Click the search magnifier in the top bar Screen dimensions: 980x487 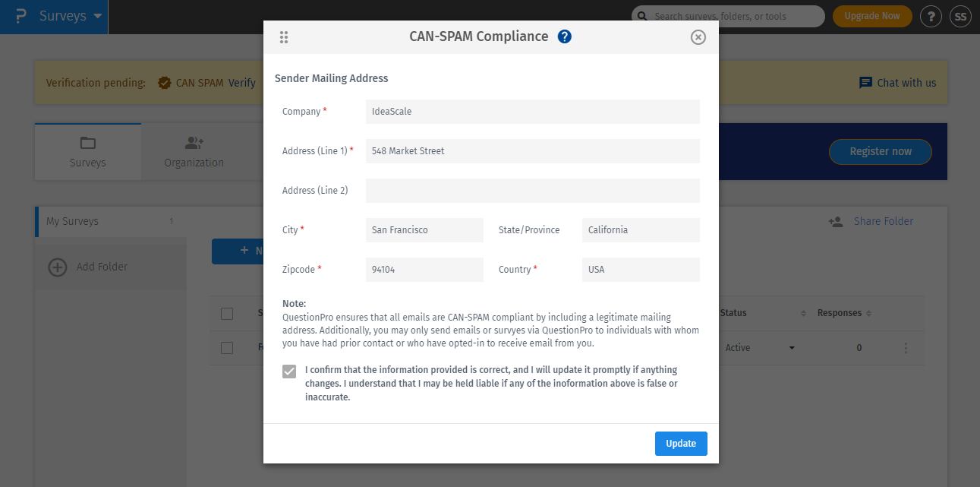pos(641,15)
